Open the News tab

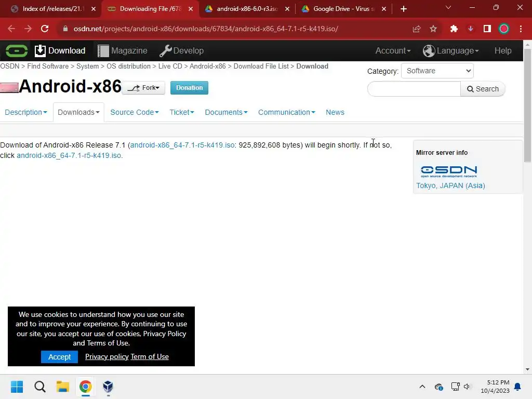point(335,112)
